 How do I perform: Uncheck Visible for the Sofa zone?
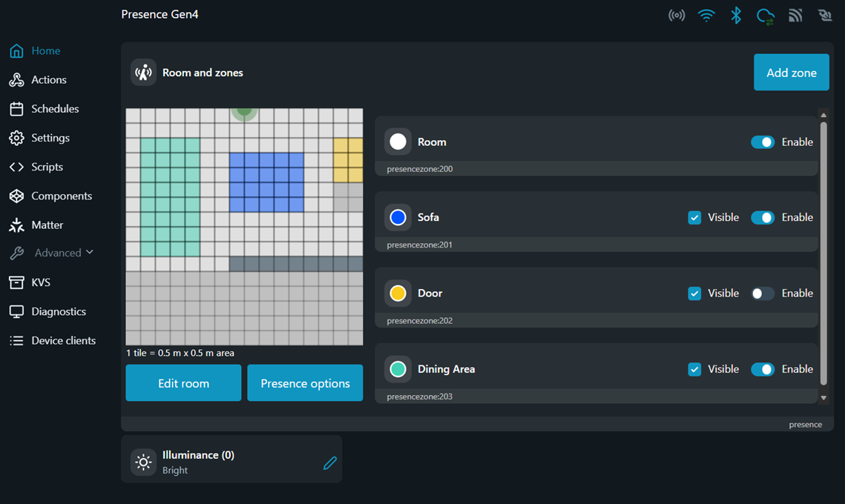click(694, 218)
